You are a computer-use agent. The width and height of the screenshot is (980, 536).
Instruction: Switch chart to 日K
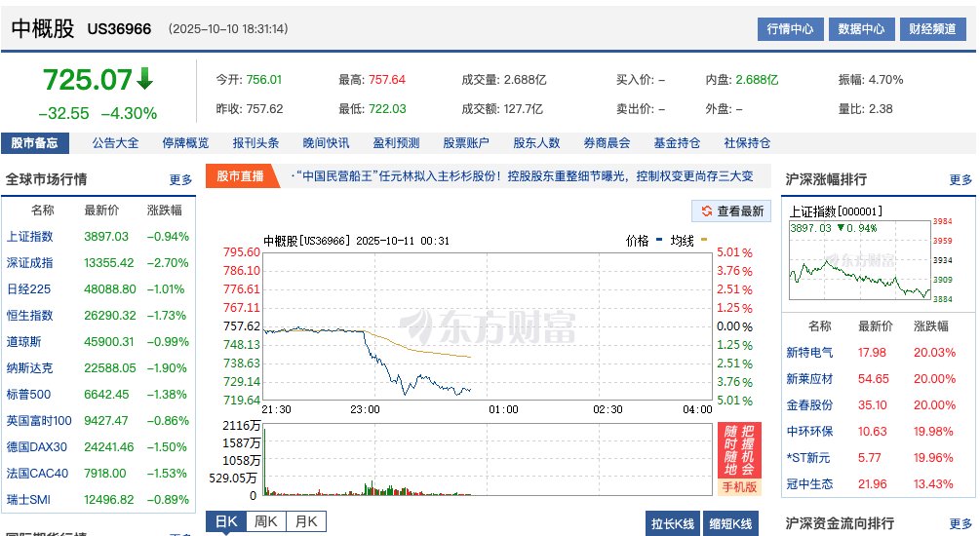226,521
